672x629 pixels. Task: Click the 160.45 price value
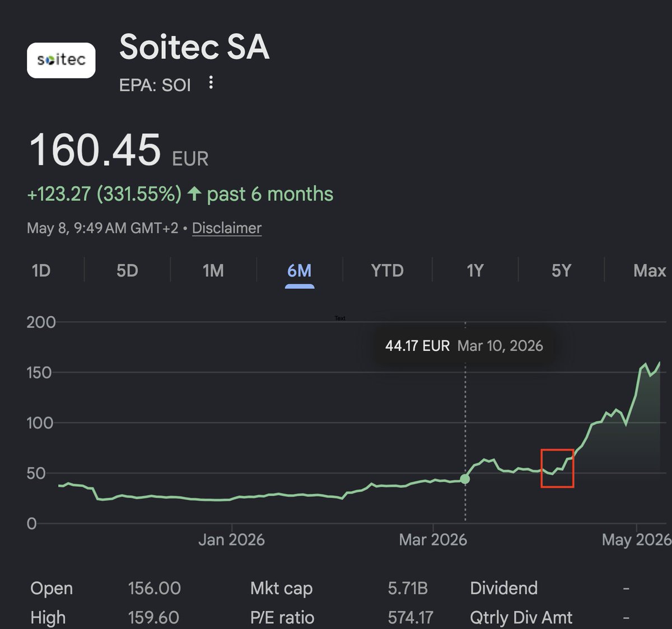coord(95,150)
